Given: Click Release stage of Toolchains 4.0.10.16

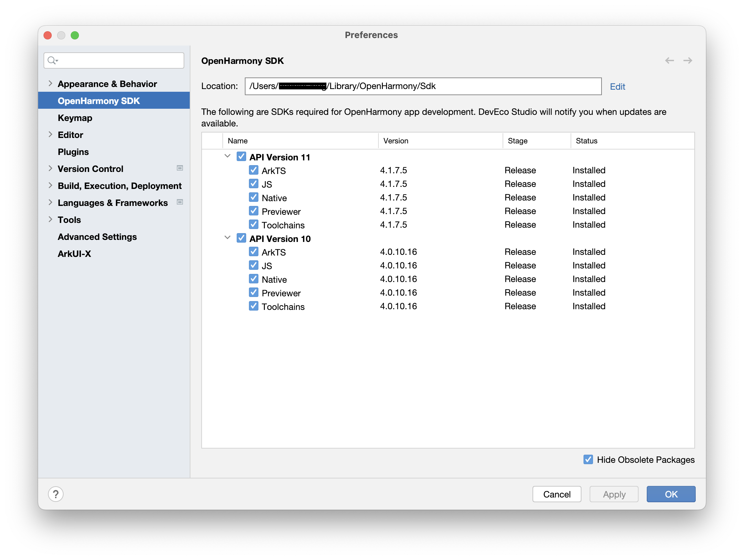Looking at the screenshot, I should (520, 306).
